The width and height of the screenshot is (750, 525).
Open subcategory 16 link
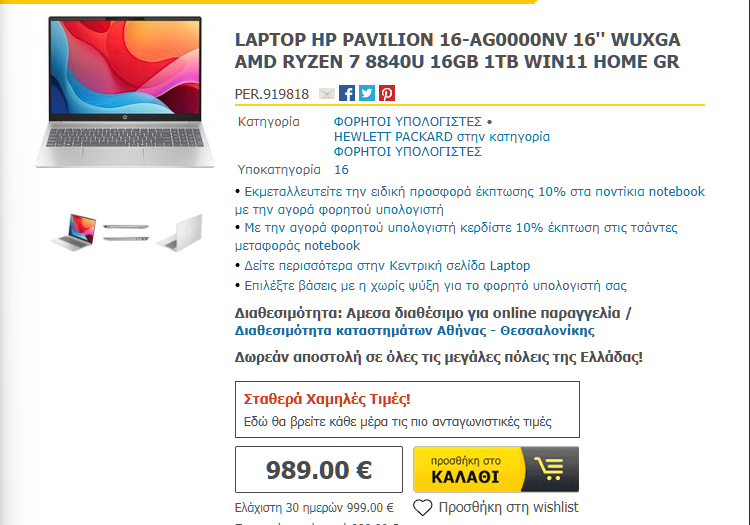341,170
